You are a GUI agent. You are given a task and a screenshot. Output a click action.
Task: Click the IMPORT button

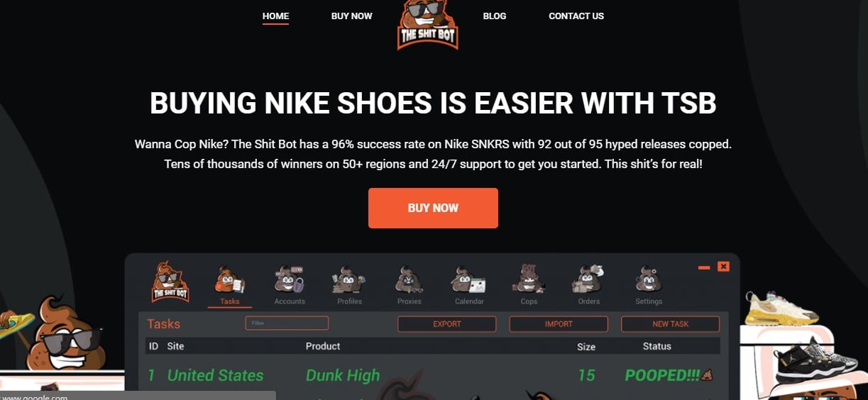[x=559, y=324]
